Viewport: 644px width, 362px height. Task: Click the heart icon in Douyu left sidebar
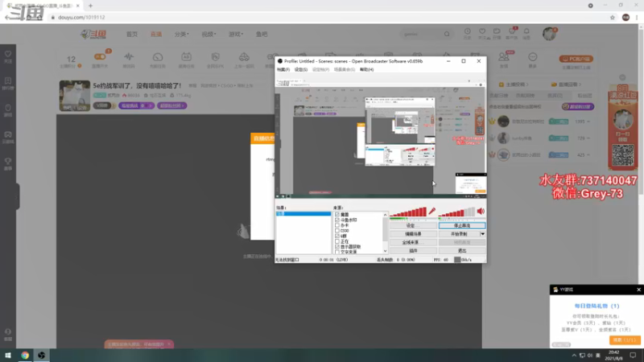click(x=8, y=54)
